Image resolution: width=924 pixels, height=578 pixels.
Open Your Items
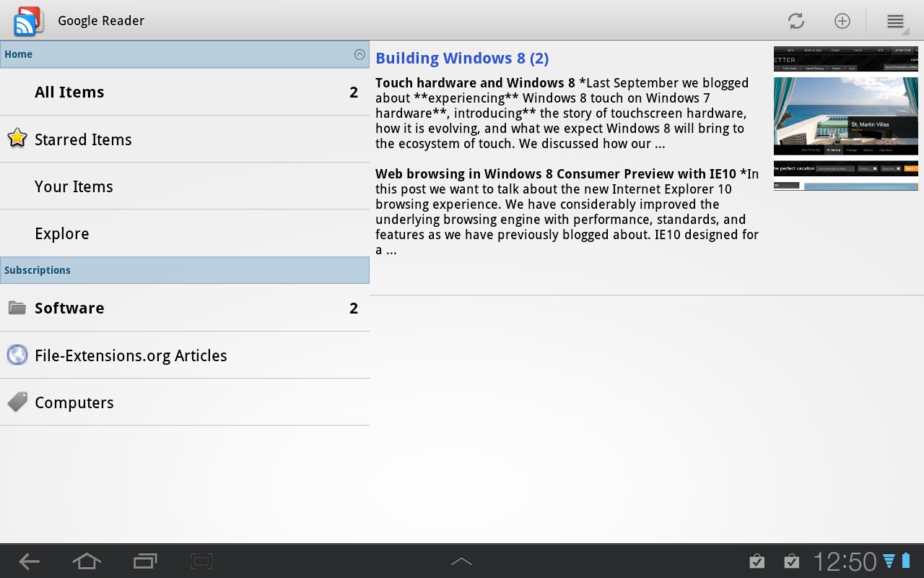point(185,186)
